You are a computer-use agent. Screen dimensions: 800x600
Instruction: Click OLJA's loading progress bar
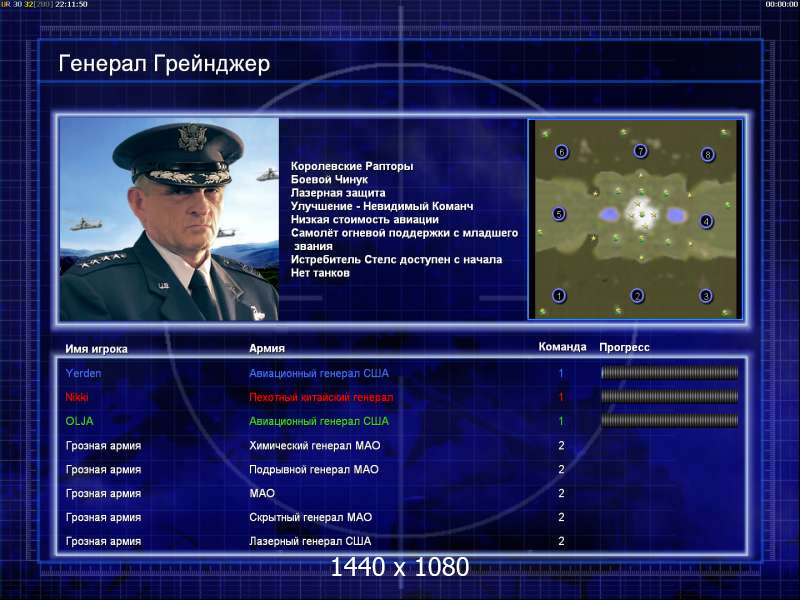pyautogui.click(x=669, y=420)
